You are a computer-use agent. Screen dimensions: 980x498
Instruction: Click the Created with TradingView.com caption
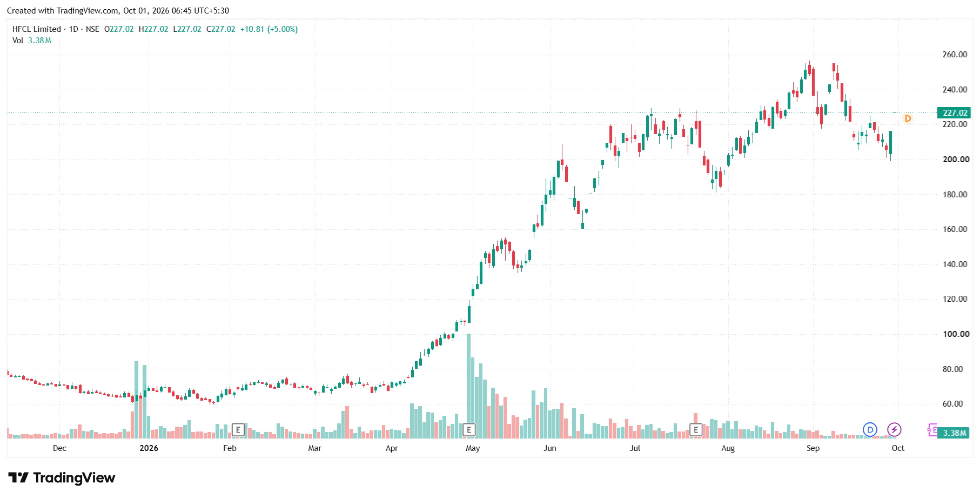118,11
